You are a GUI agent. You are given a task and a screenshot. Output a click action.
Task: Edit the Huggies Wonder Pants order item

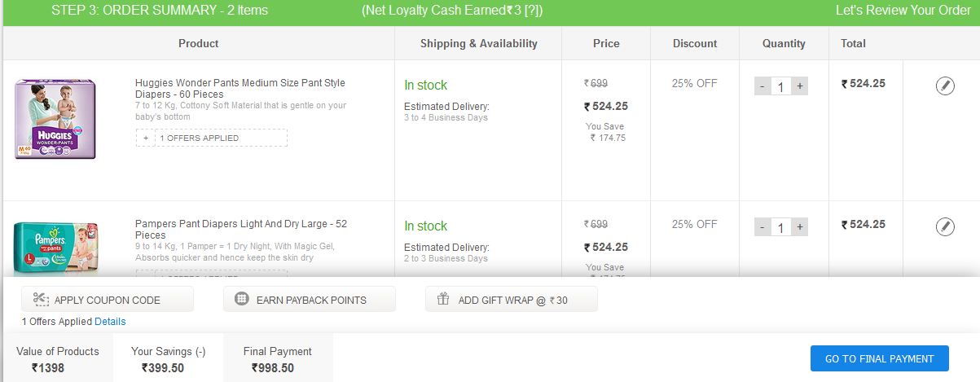(945, 86)
